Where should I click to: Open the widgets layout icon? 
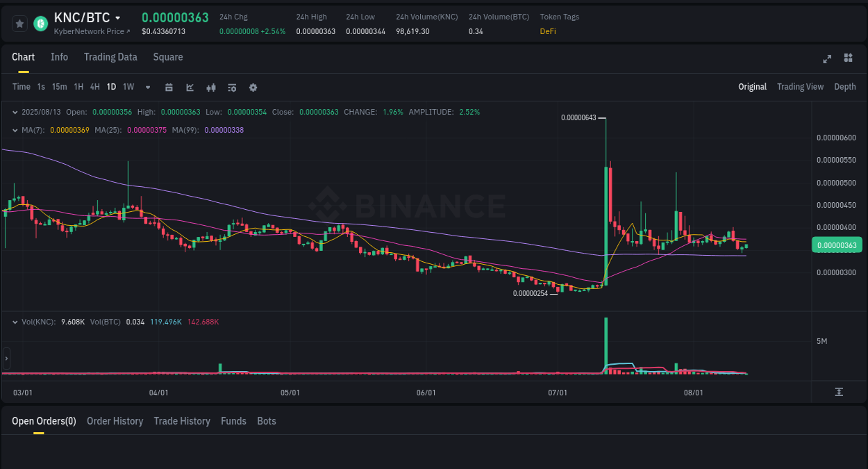click(848, 59)
